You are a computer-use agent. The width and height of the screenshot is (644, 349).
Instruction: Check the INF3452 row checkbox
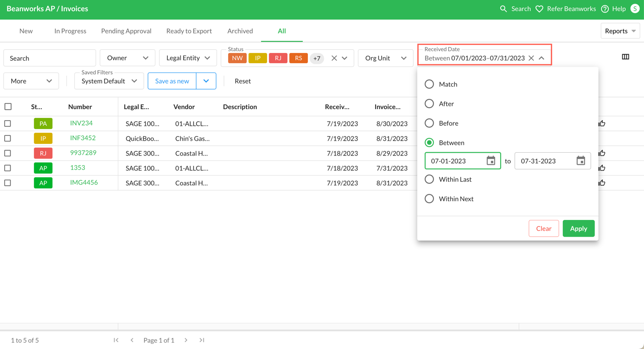[7, 138]
